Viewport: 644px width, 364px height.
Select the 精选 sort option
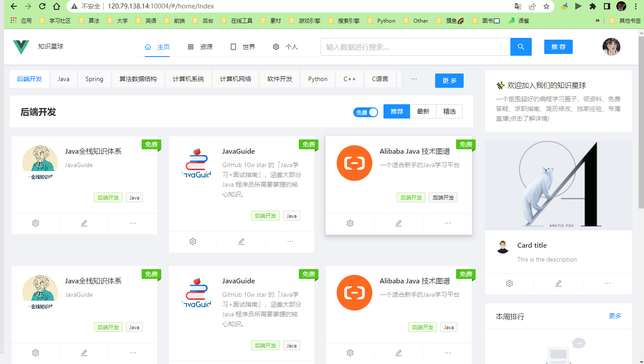[x=449, y=111]
